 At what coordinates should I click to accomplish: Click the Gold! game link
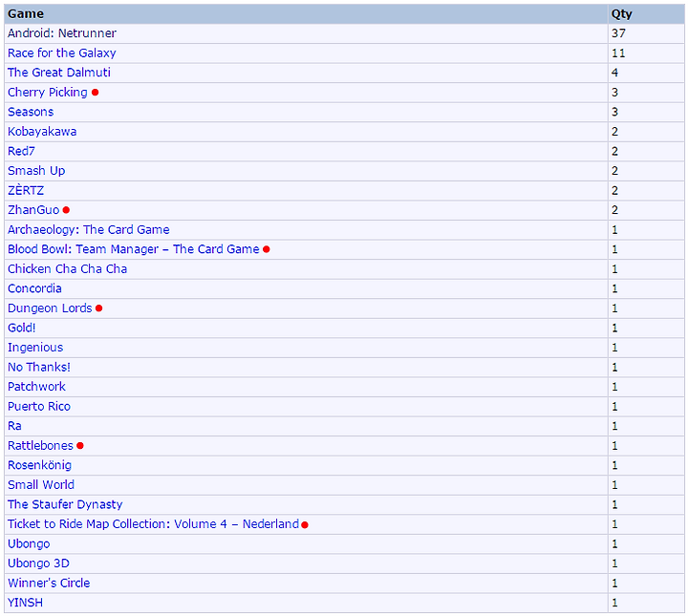click(x=21, y=328)
